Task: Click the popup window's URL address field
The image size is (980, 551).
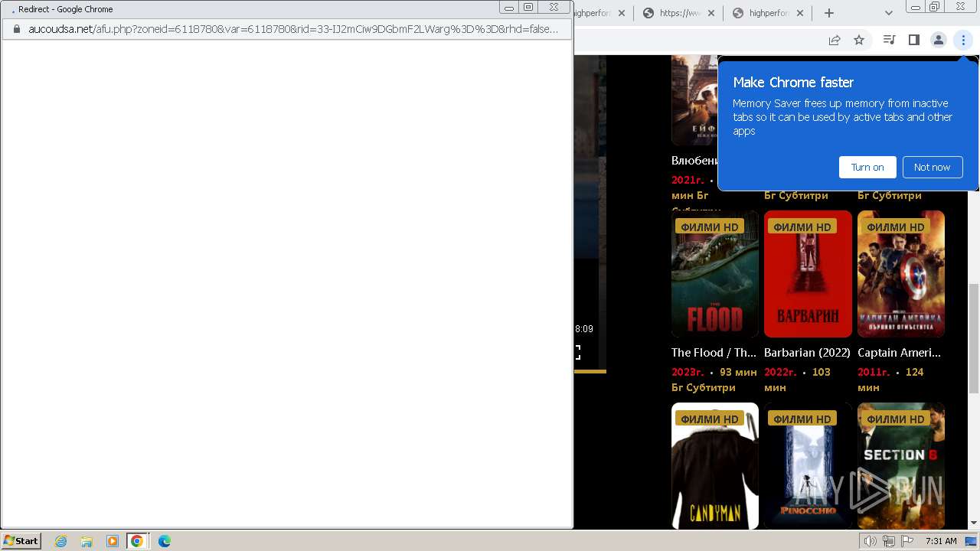Action: (x=293, y=29)
